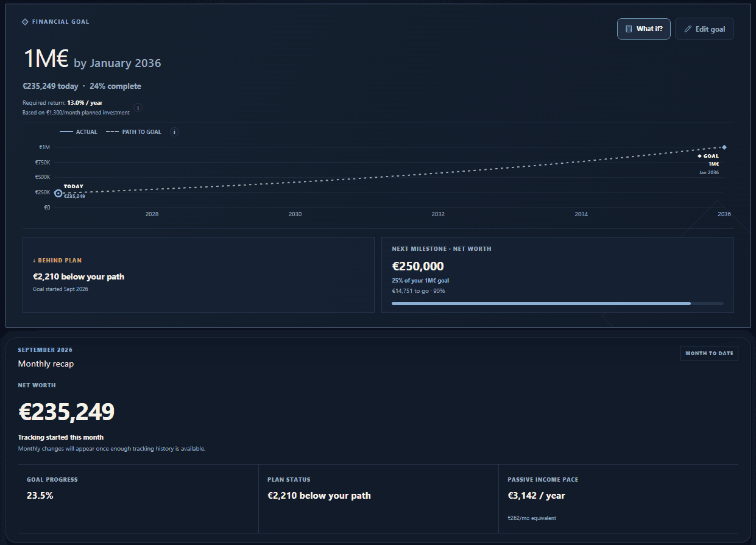Click the next milestone progress bar
Screen dimensions: 756x545
click(x=557, y=303)
